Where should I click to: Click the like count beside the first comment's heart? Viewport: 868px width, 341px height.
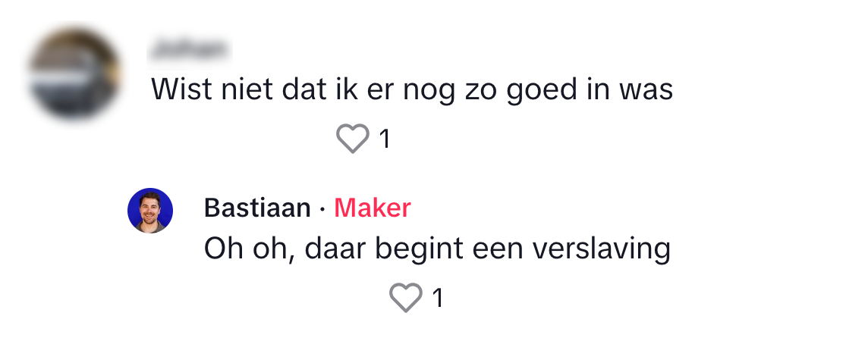tap(385, 139)
